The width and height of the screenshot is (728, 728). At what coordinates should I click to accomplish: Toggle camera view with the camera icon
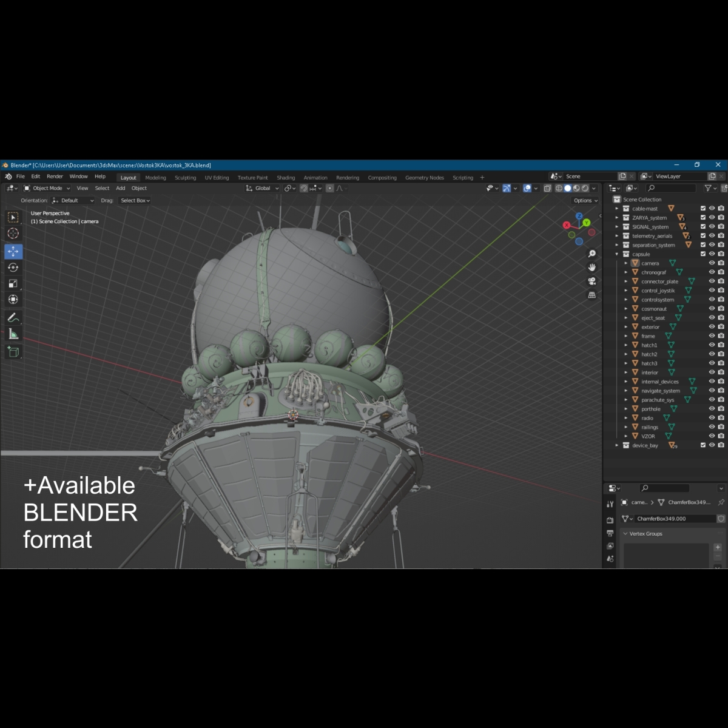592,281
